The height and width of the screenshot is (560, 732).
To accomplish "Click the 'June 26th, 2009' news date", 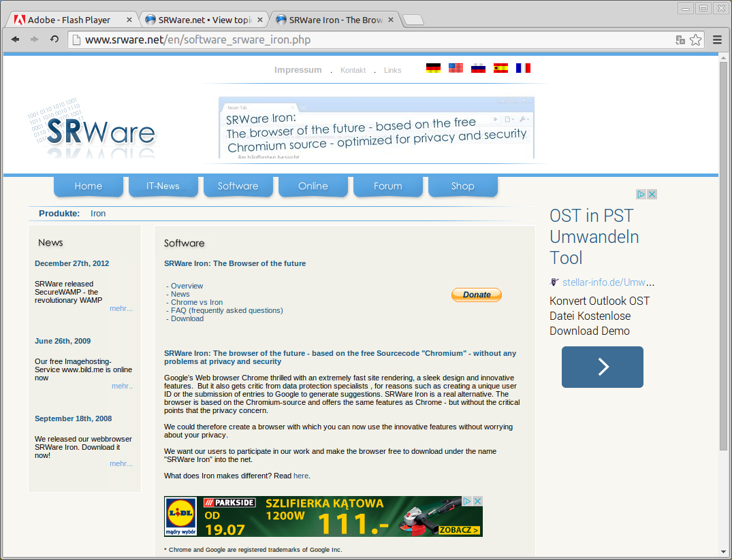I will tap(63, 341).
